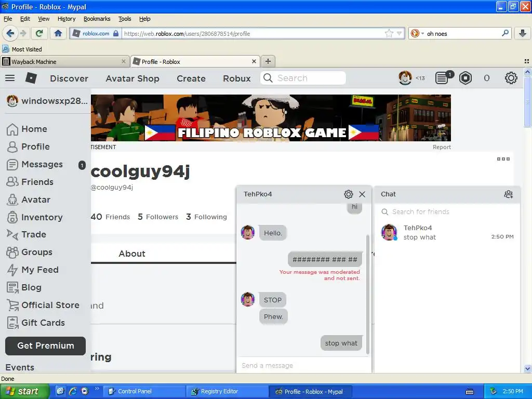Click the Filipino Roblox Game ad banner

271,118
